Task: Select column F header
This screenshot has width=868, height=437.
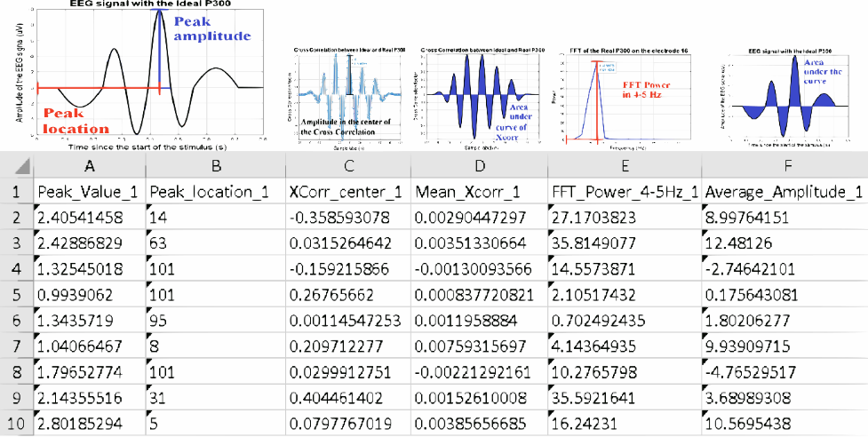Action: pyautogui.click(x=784, y=165)
